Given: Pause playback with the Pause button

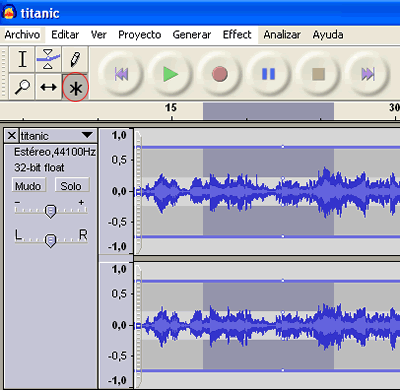Looking at the screenshot, I should click(269, 74).
